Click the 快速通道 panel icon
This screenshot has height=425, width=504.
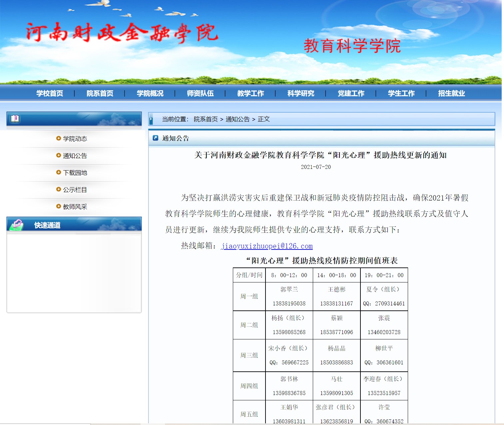click(x=17, y=225)
